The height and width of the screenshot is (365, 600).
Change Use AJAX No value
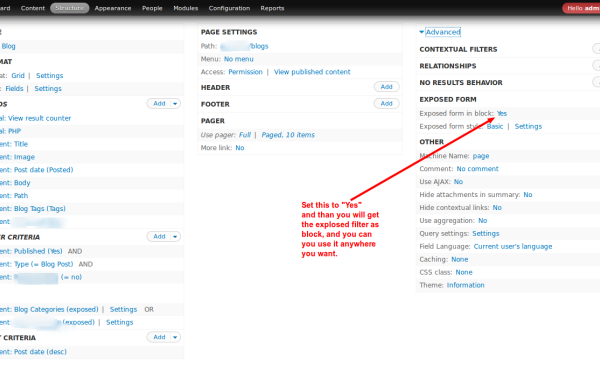[x=458, y=182]
